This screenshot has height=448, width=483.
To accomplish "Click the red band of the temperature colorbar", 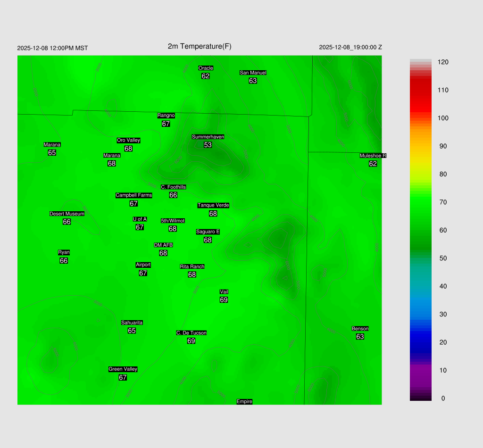I will (x=420, y=94).
